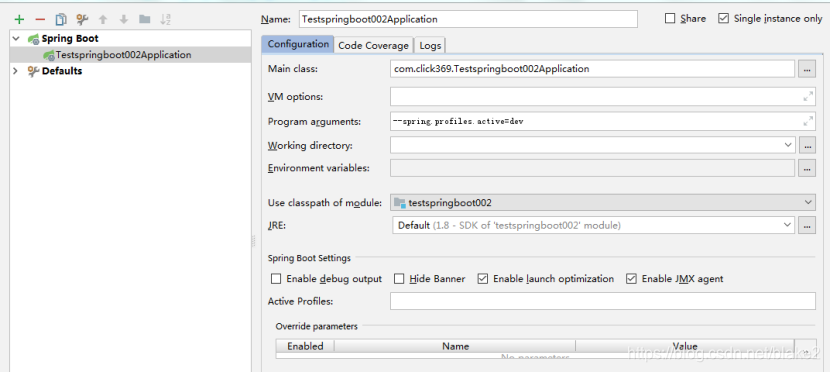Screen dimensions: 830x372
Task: Browse for Main class with ellipsis button
Action: [x=807, y=69]
